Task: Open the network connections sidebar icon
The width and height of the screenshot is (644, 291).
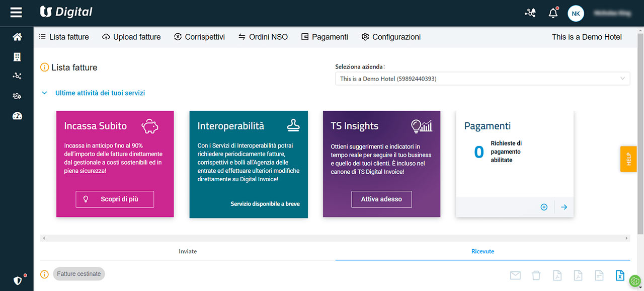Action: [x=17, y=76]
